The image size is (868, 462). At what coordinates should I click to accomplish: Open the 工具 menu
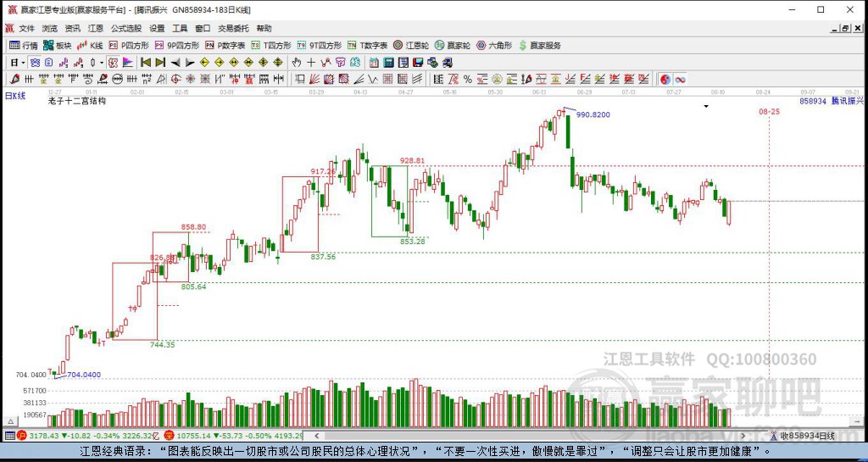pos(180,28)
